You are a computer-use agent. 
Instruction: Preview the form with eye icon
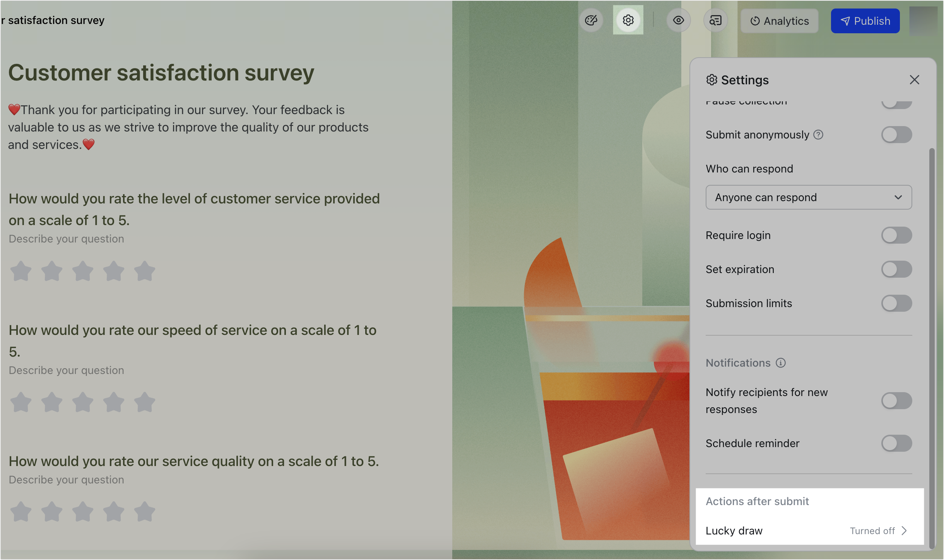[x=678, y=20]
